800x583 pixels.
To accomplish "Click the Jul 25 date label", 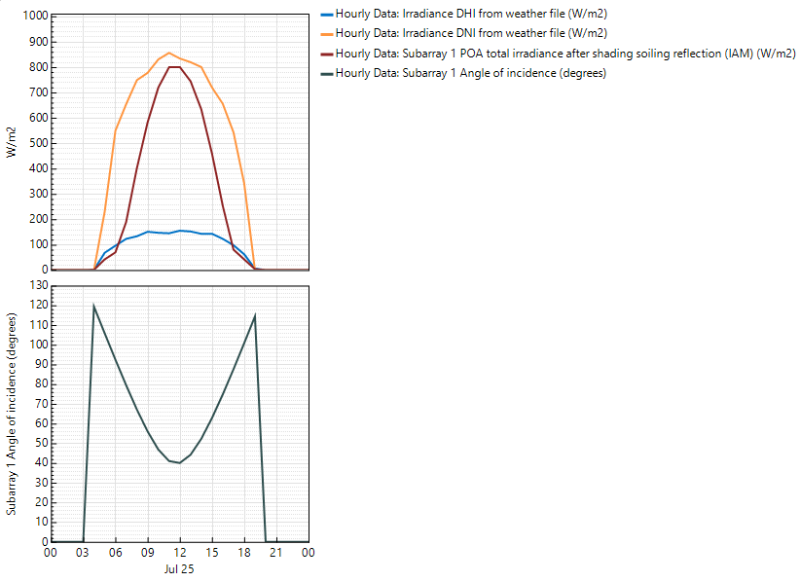I will pos(179,568).
